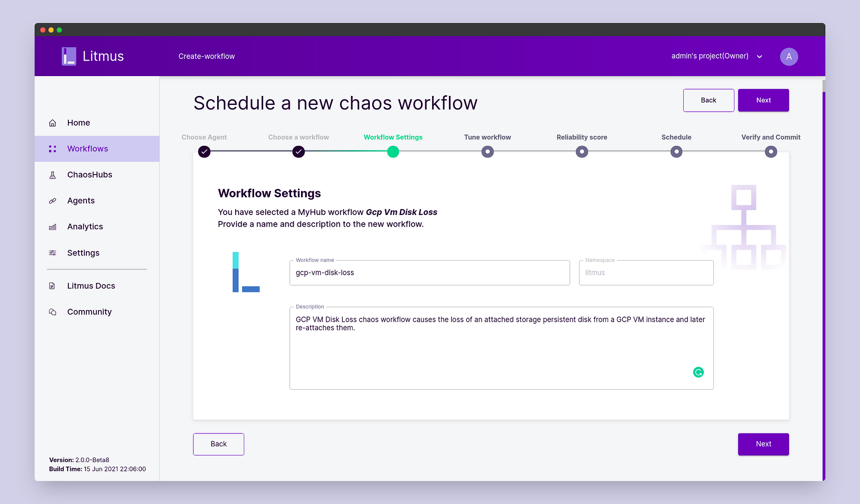Screen dimensions: 860x504
Task: Click the Choose a workflow step marker
Action: point(298,152)
